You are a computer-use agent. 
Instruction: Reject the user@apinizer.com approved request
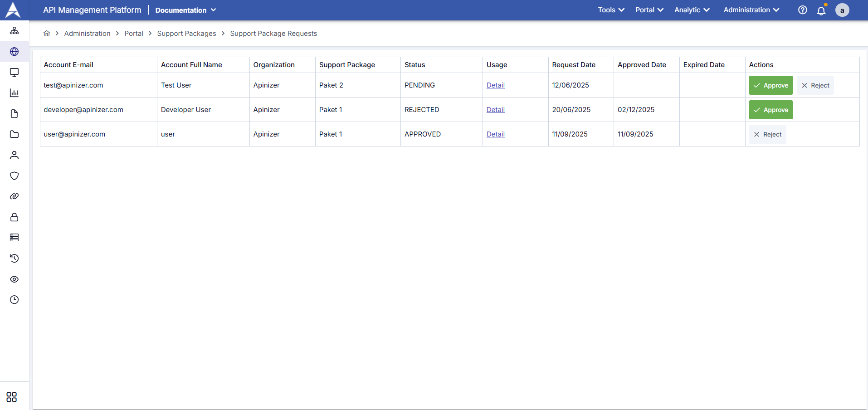[x=767, y=134]
